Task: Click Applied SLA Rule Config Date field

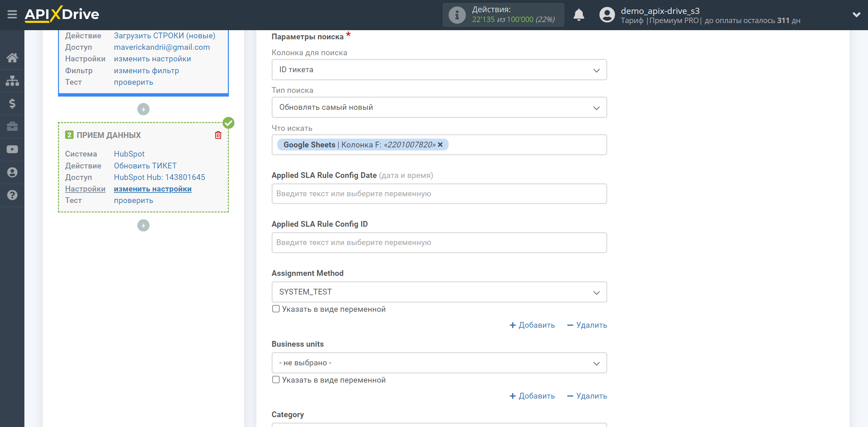Action: click(x=439, y=194)
